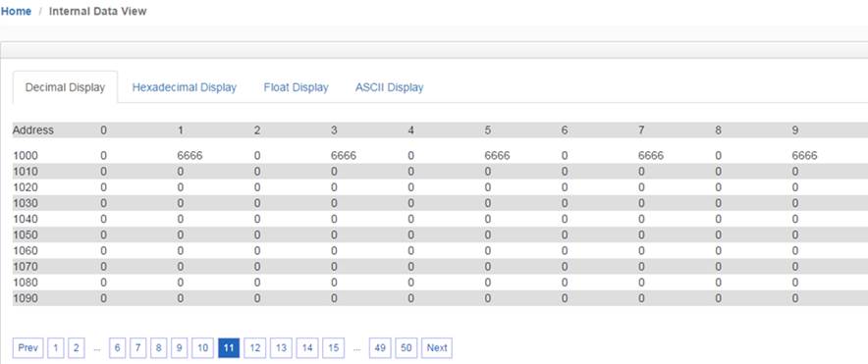The width and height of the screenshot is (868, 364).
Task: Navigate to page 12
Action: (254, 348)
